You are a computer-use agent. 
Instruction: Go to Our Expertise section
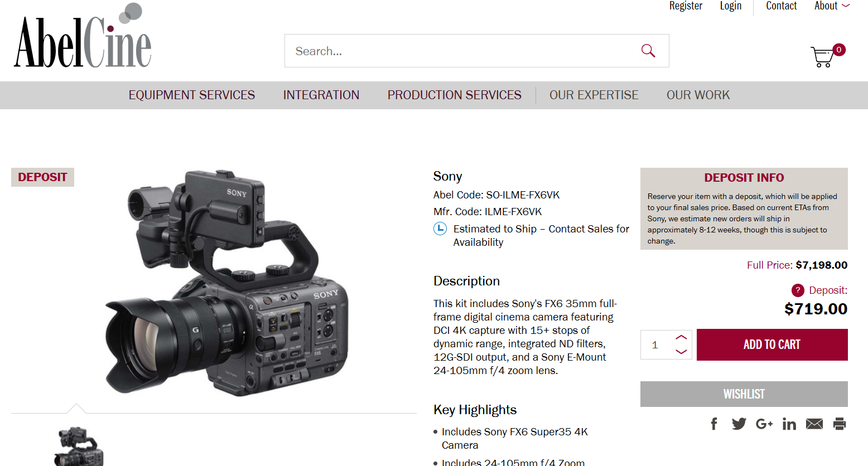[x=594, y=95]
